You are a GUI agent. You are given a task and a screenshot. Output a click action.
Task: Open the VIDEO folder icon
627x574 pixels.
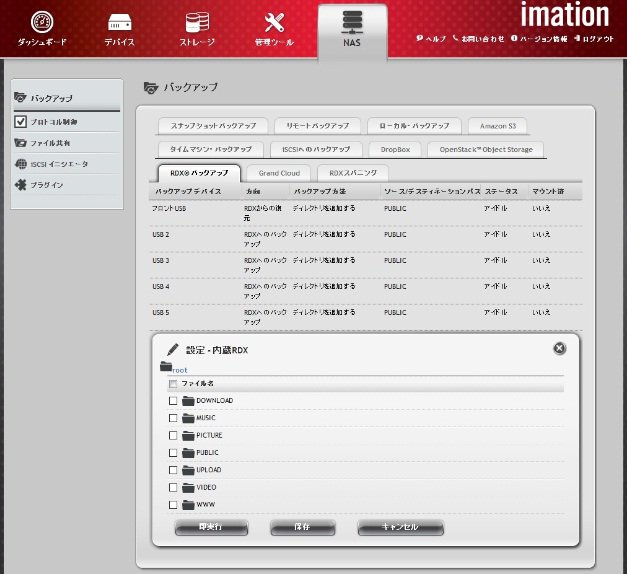click(188, 488)
